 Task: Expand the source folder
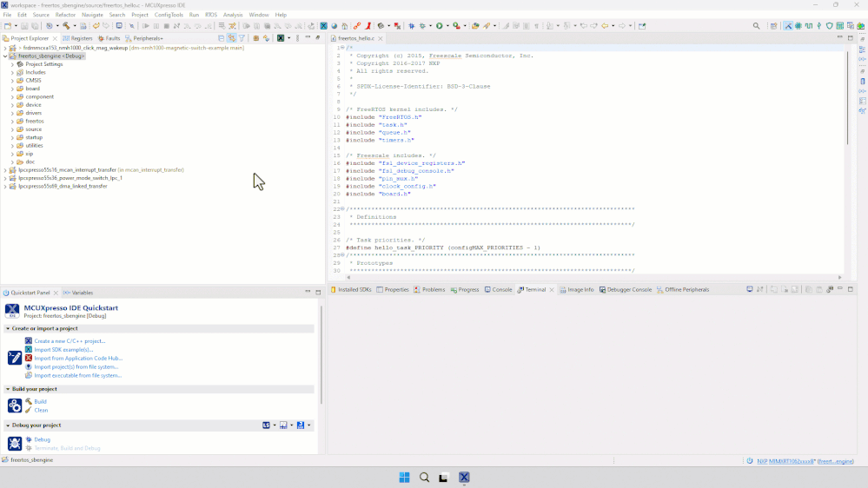point(13,129)
